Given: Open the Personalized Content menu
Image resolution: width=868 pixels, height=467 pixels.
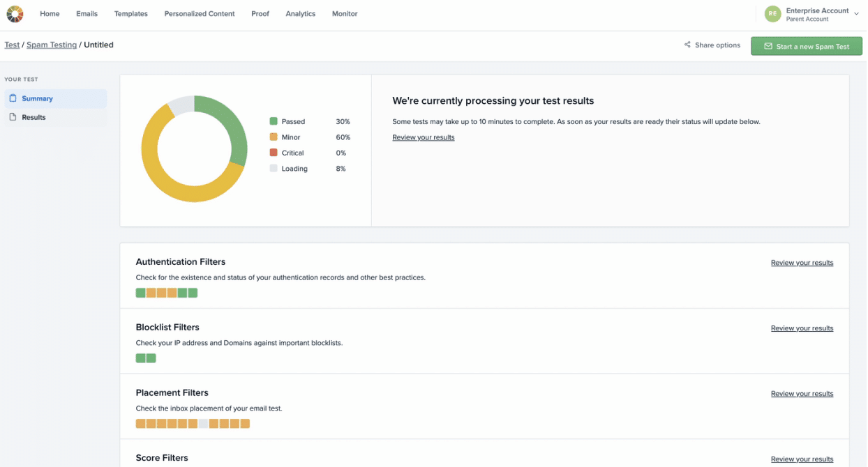Looking at the screenshot, I should [x=200, y=14].
